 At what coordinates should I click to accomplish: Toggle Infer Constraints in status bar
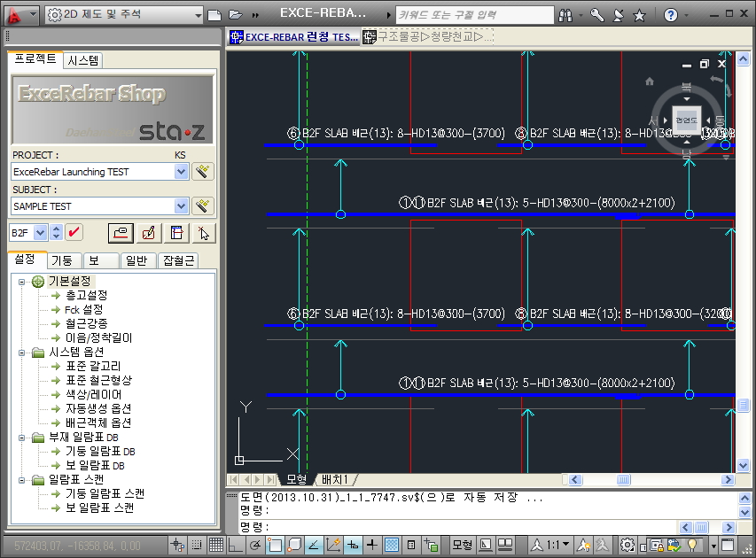[177, 545]
